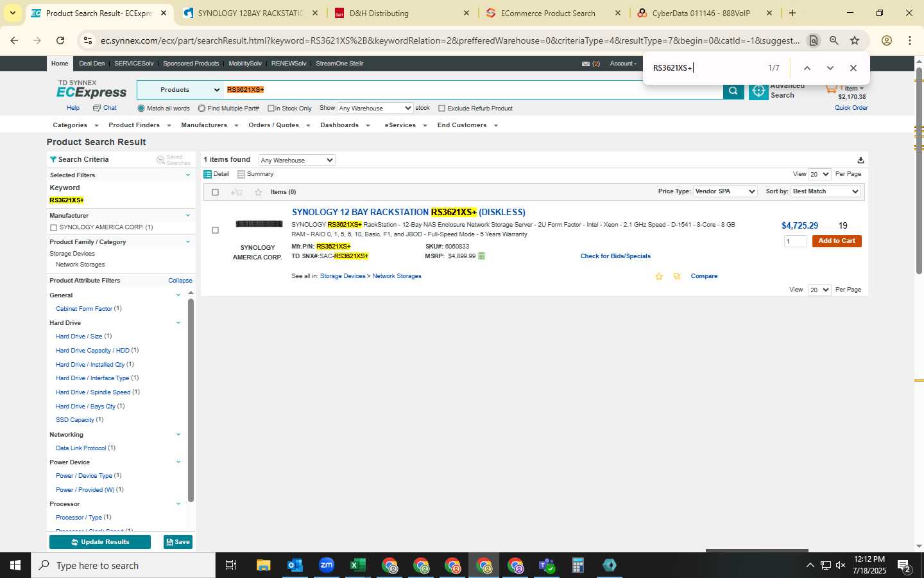The width and height of the screenshot is (924, 578).
Task: Click MSRP price sheet icon
Action: pos(481,256)
